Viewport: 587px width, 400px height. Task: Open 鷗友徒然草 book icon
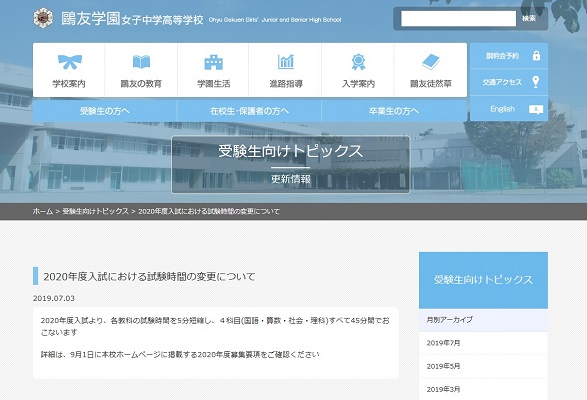point(431,62)
